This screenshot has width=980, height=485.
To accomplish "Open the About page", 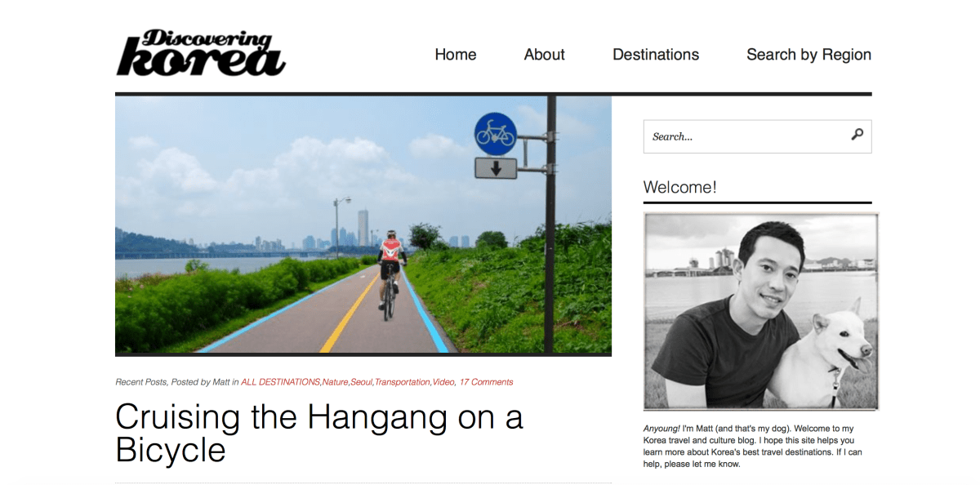I will pyautogui.click(x=545, y=55).
